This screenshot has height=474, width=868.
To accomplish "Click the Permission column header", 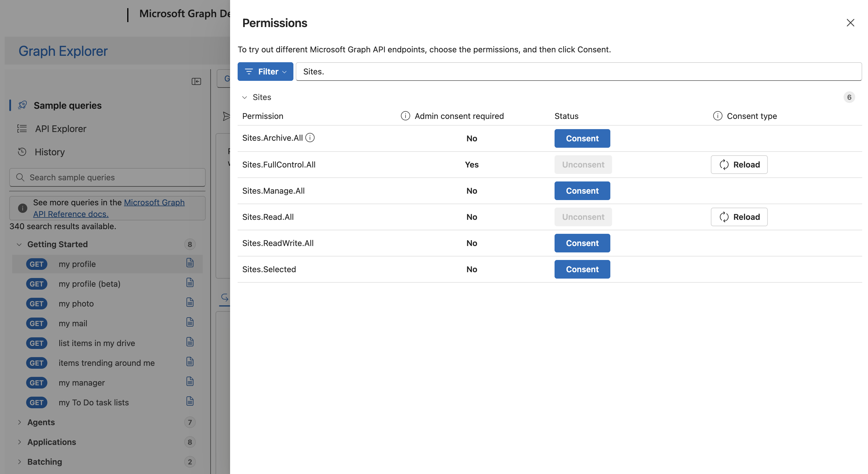I will 263,116.
